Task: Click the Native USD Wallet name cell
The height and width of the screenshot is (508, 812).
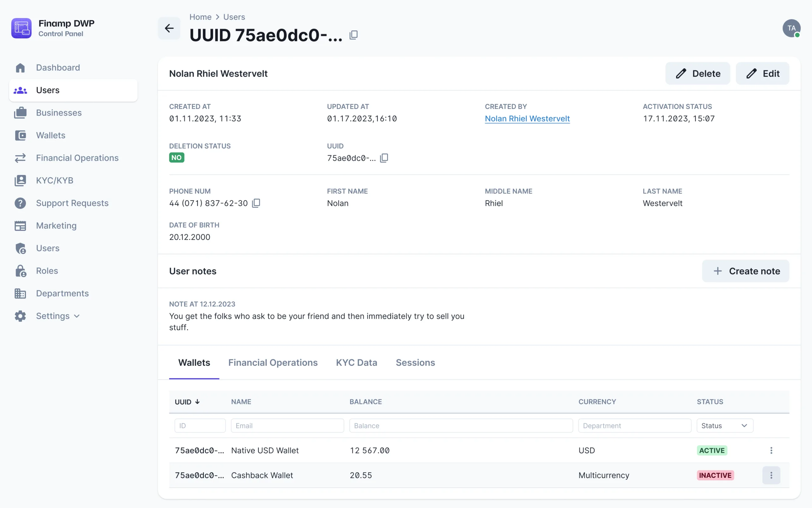Action: (x=265, y=451)
